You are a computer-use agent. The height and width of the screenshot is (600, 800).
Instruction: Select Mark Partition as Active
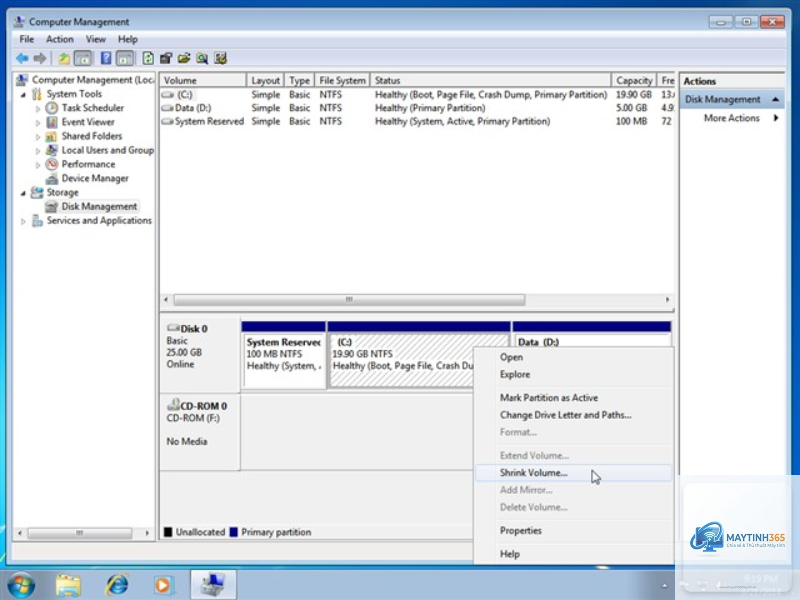[573, 397]
